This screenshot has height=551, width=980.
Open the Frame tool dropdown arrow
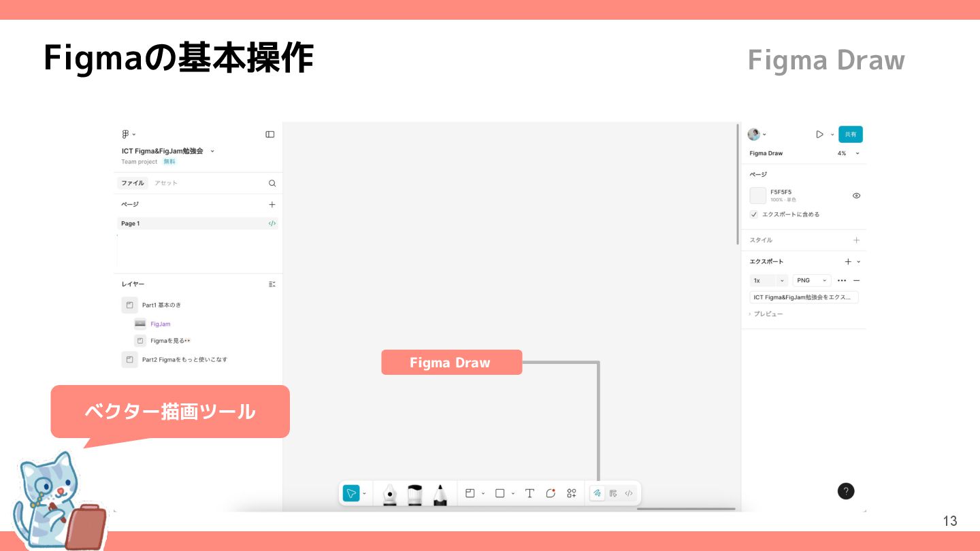(483, 493)
